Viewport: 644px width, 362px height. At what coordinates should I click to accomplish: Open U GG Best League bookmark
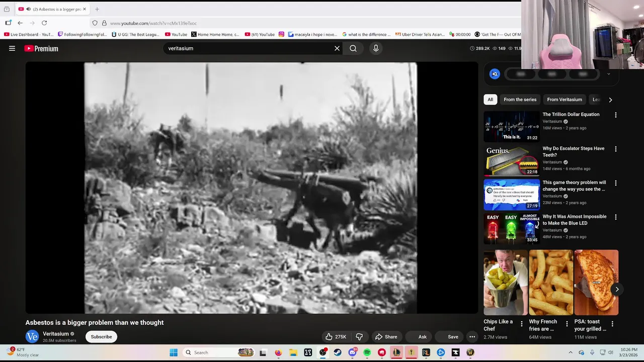135,35
